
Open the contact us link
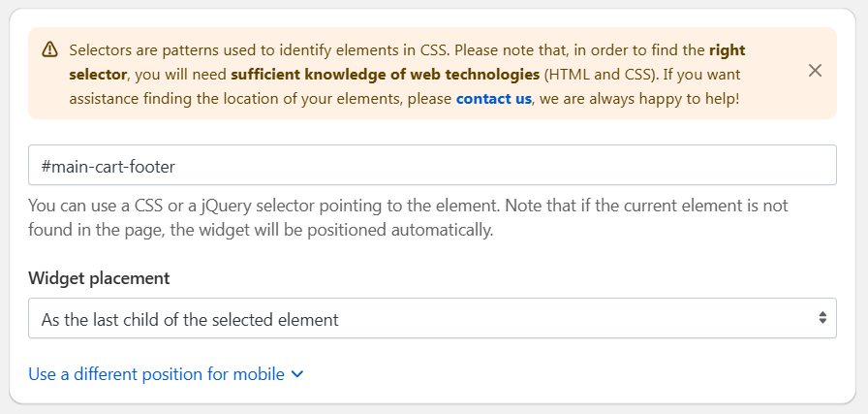pos(493,99)
